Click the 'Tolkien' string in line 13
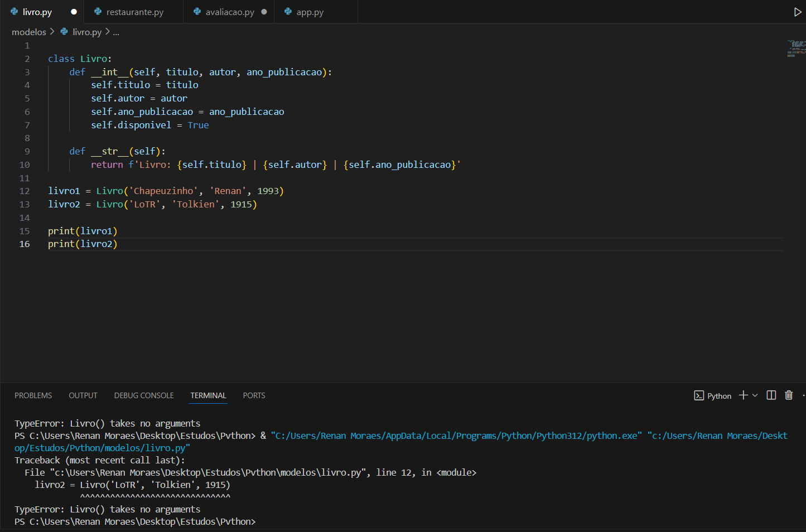This screenshot has width=806, height=532. click(x=195, y=204)
